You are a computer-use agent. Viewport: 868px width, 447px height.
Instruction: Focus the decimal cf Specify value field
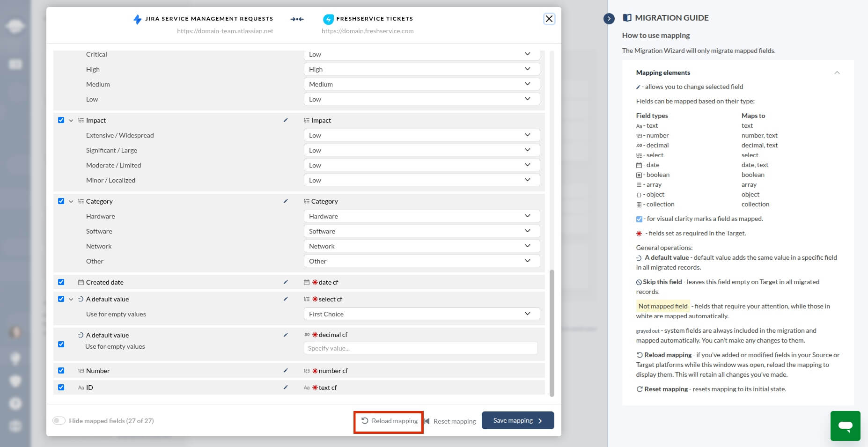pyautogui.click(x=420, y=348)
